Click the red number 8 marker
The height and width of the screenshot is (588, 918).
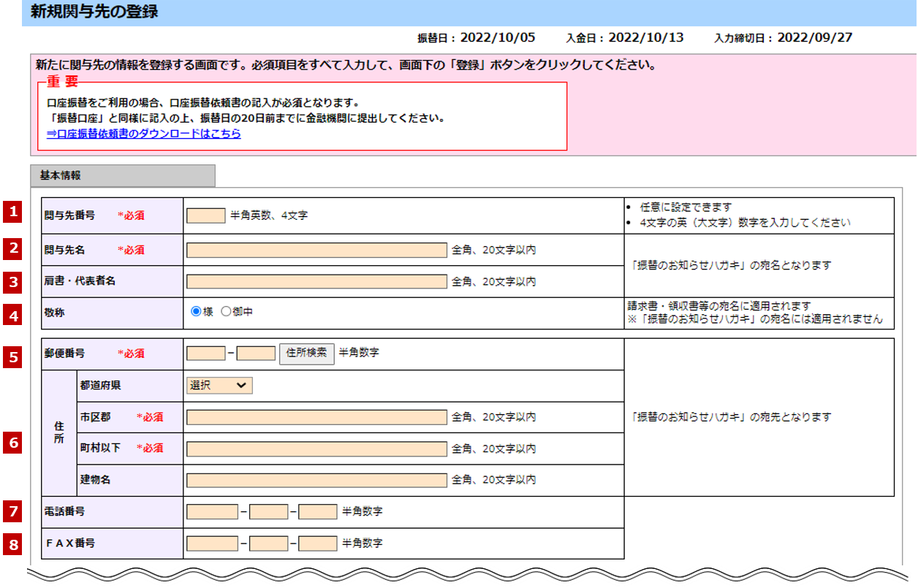[12, 543]
